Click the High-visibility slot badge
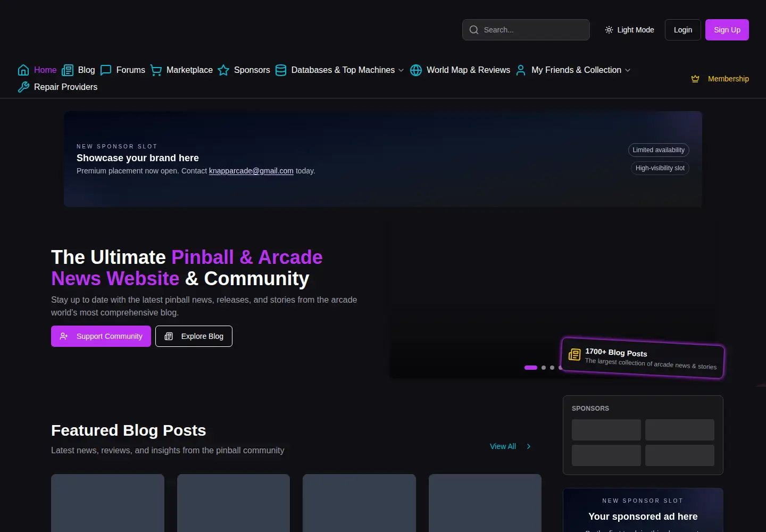The image size is (766, 532). coord(660,168)
